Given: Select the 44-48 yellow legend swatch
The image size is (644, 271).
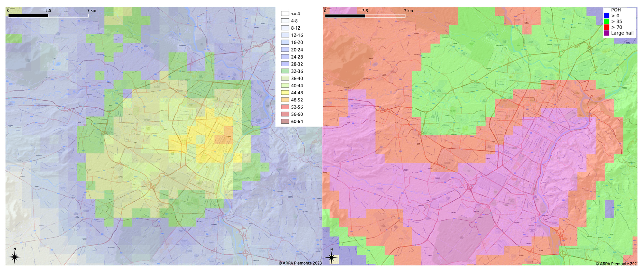Looking at the screenshot, I should [x=285, y=93].
